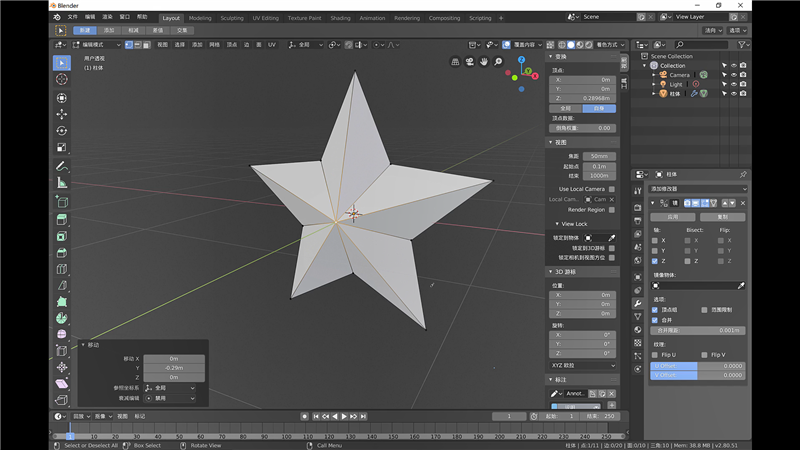Collapse the 3D 游标 panel
Screen dimensions: 800x450
(x=551, y=272)
